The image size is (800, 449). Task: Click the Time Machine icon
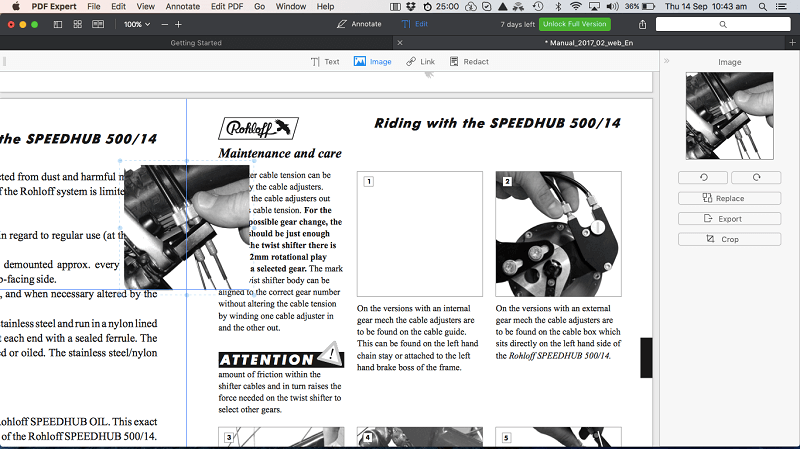(x=538, y=7)
